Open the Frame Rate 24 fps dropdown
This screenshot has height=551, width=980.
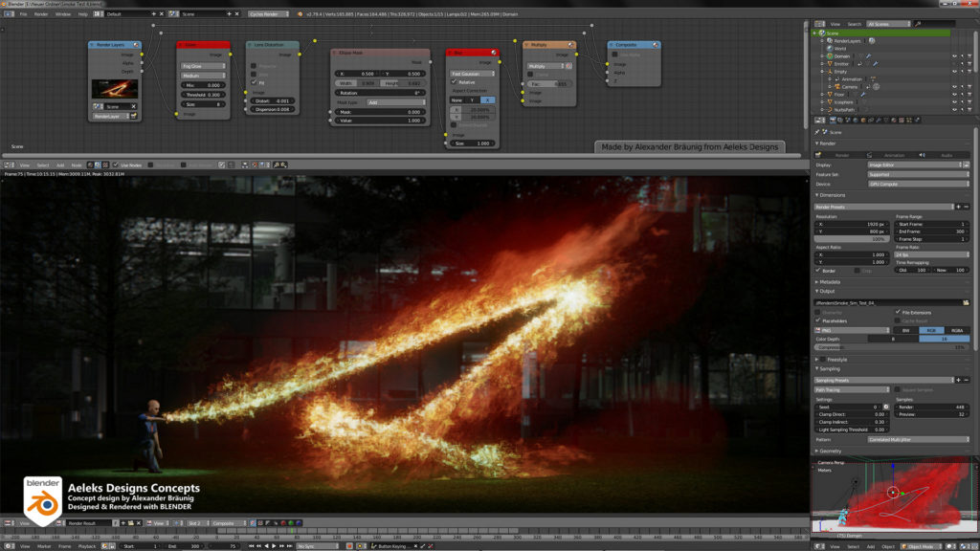[x=932, y=254]
